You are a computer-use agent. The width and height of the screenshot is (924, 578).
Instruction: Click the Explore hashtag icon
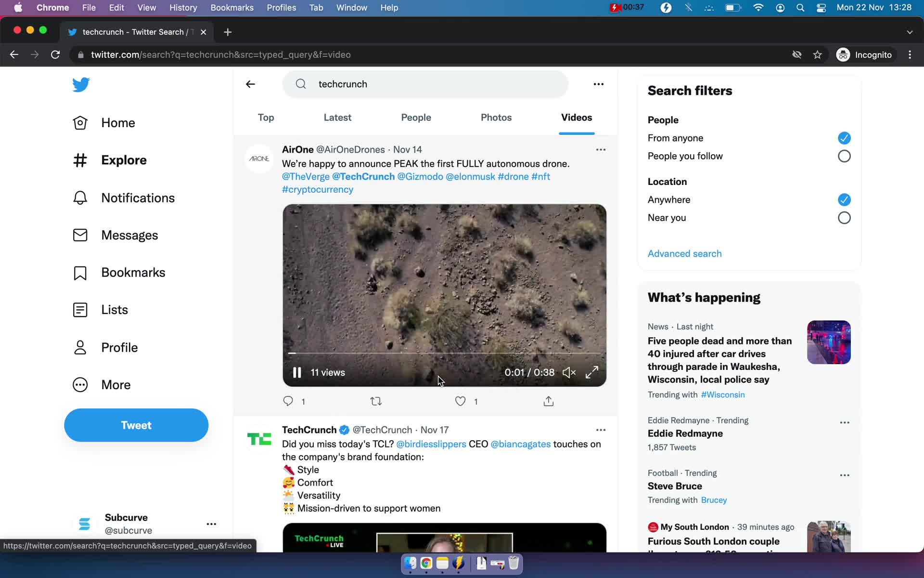pos(80,159)
